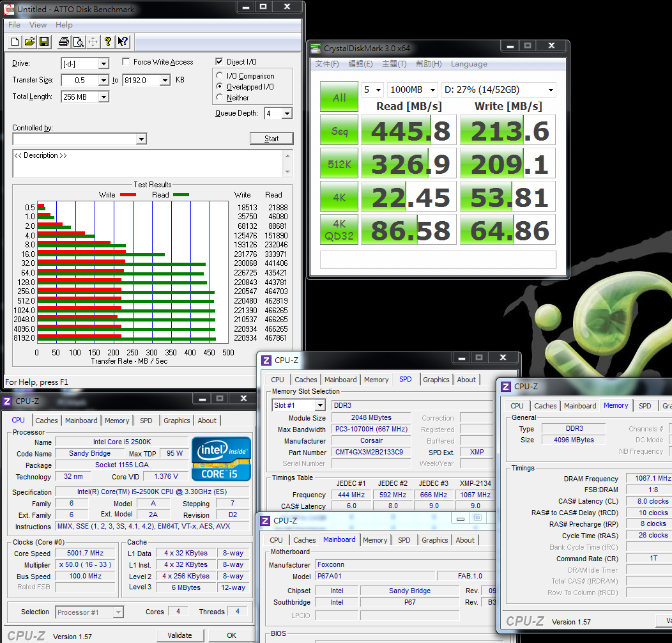
Task: Expand the Total Length dropdown
Action: pyautogui.click(x=103, y=97)
